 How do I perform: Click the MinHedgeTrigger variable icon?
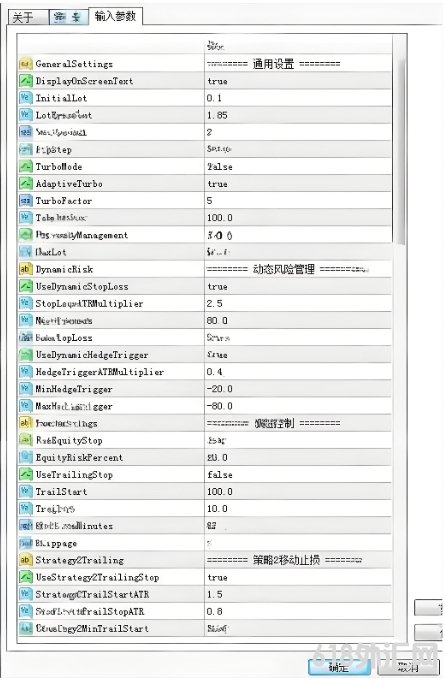[26, 389]
